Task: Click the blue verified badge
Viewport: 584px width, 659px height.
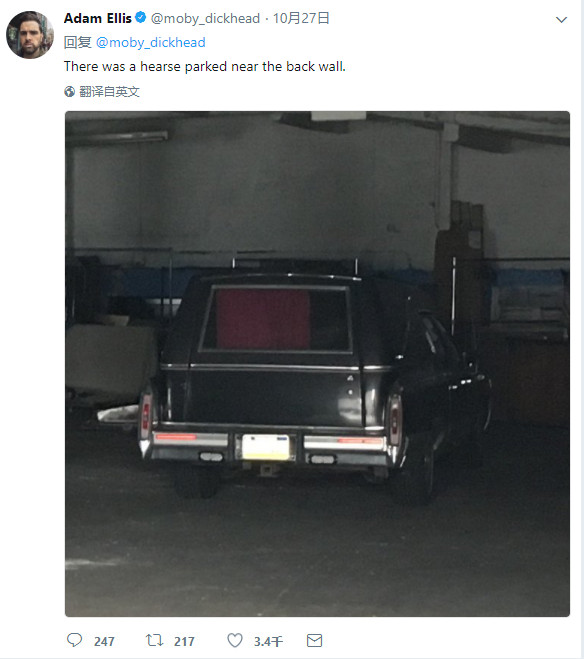Action: [141, 18]
